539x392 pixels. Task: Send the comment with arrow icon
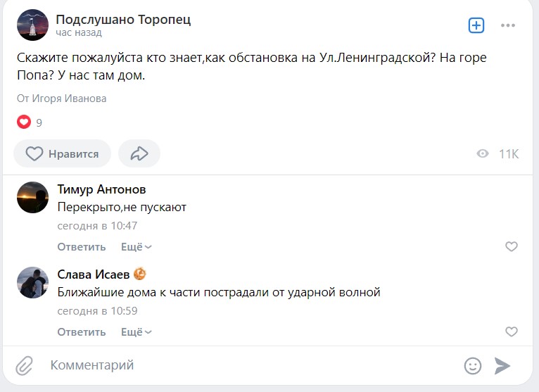[x=502, y=365]
